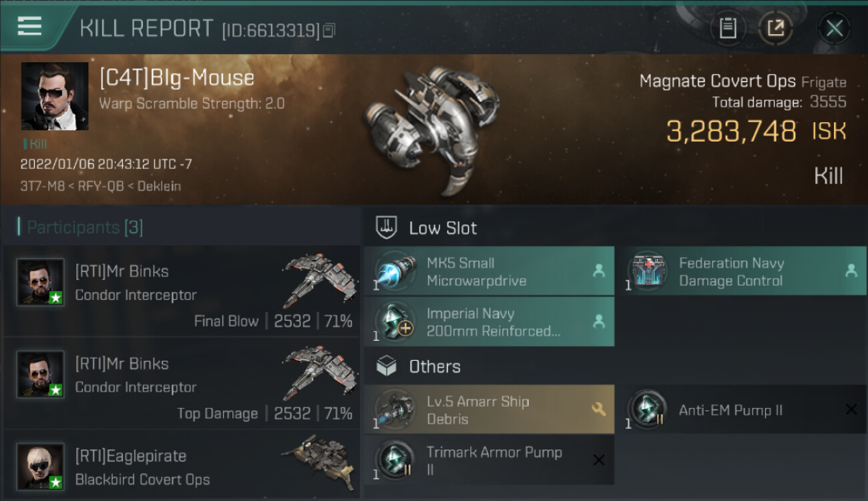
Task: Click the Low Slot section header
Action: tap(442, 228)
